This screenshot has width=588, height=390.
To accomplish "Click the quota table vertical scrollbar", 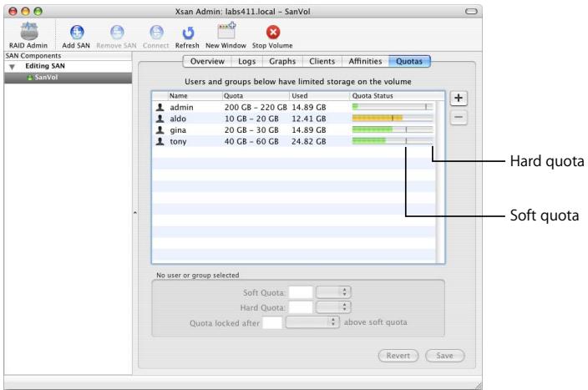I will pos(440,182).
